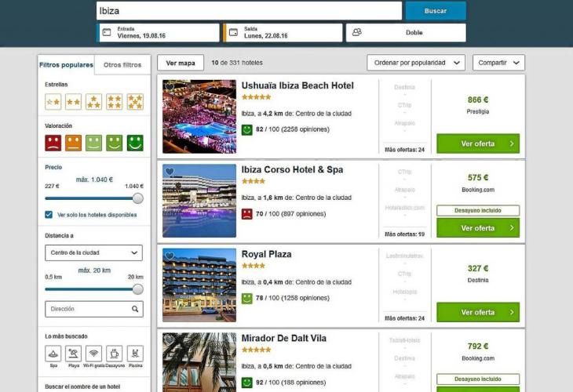
Task: Favorite Royal Plaza with heart icon
Action: (x=170, y=256)
